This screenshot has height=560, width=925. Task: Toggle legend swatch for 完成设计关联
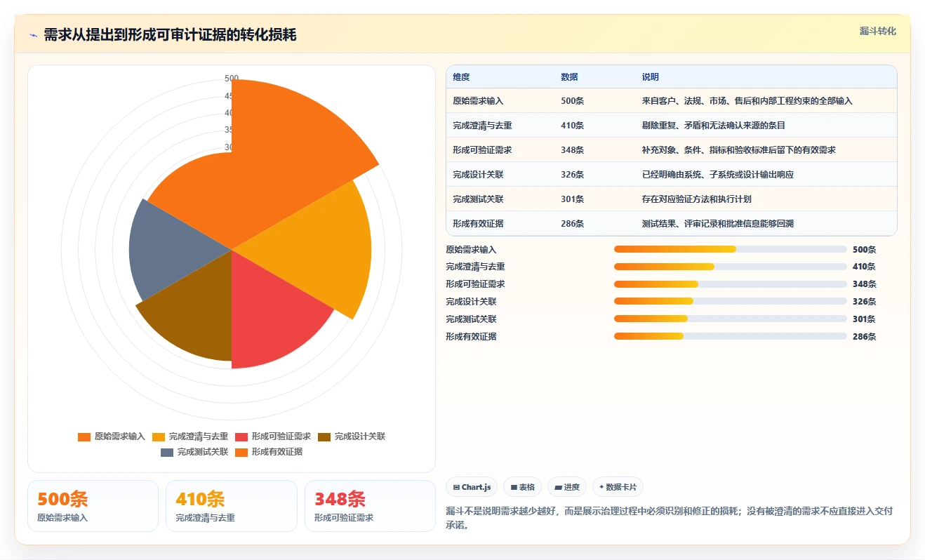click(324, 436)
